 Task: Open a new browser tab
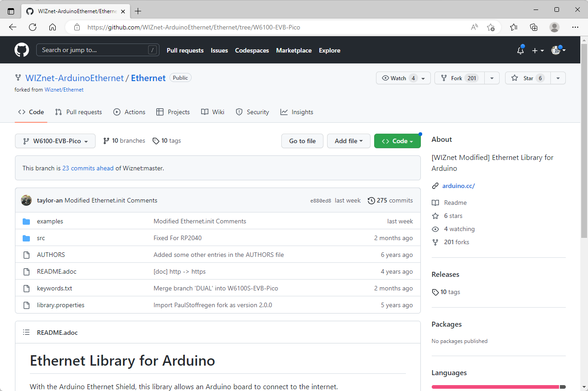(x=138, y=11)
